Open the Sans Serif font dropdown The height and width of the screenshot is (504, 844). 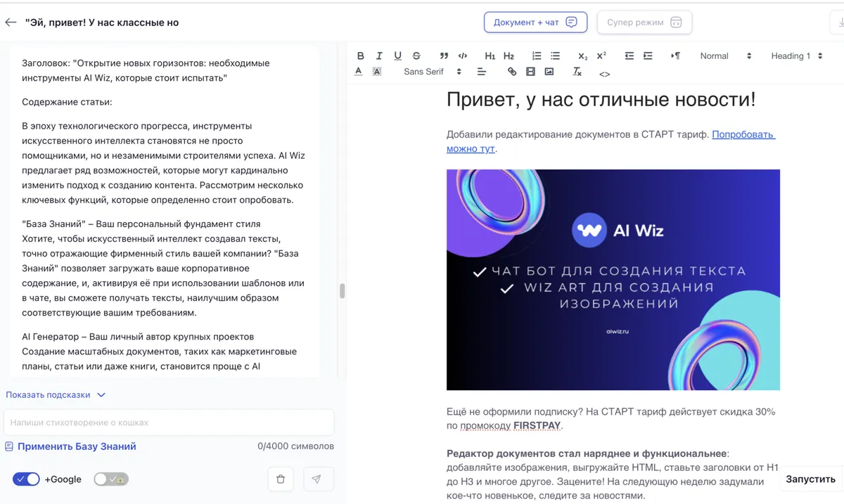432,72
